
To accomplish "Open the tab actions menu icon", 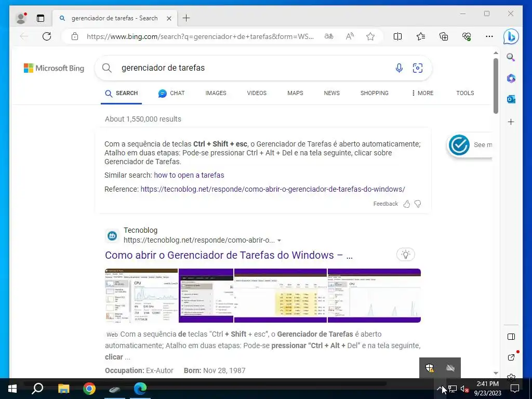I will (x=41, y=18).
